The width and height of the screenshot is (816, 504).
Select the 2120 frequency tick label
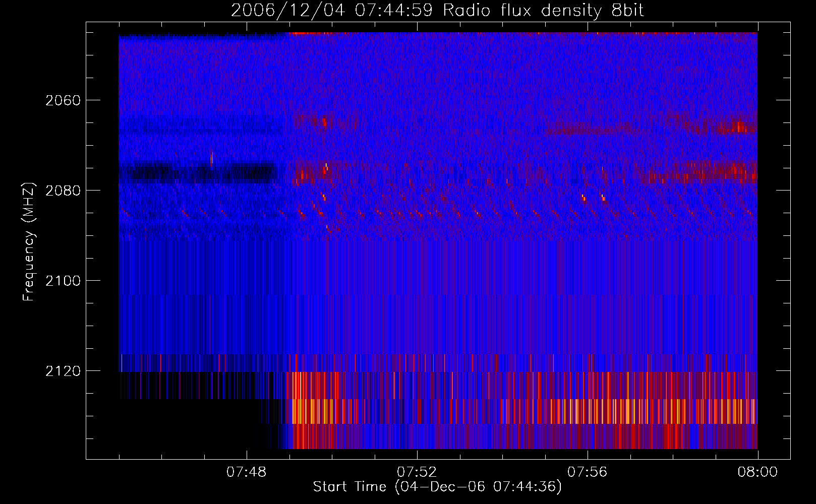[63, 371]
